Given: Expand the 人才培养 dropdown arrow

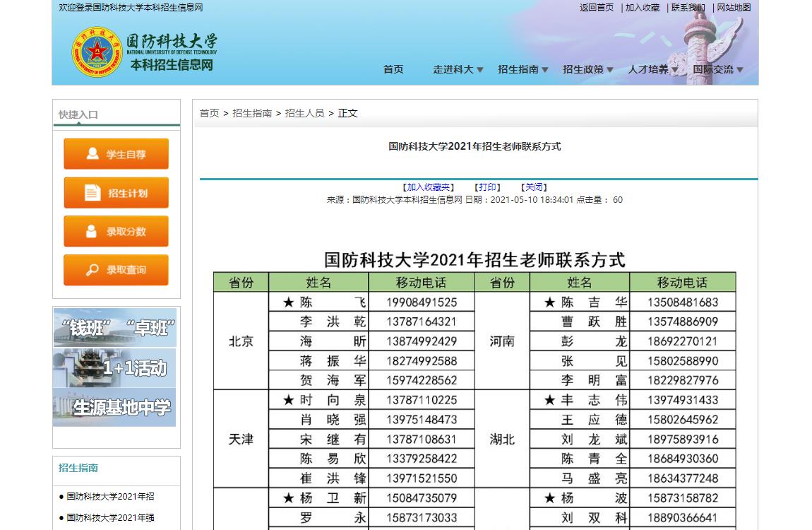Looking at the screenshot, I should tap(675, 70).
